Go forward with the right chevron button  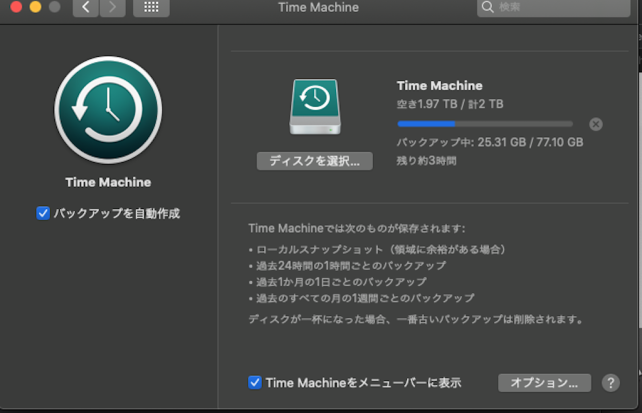112,7
